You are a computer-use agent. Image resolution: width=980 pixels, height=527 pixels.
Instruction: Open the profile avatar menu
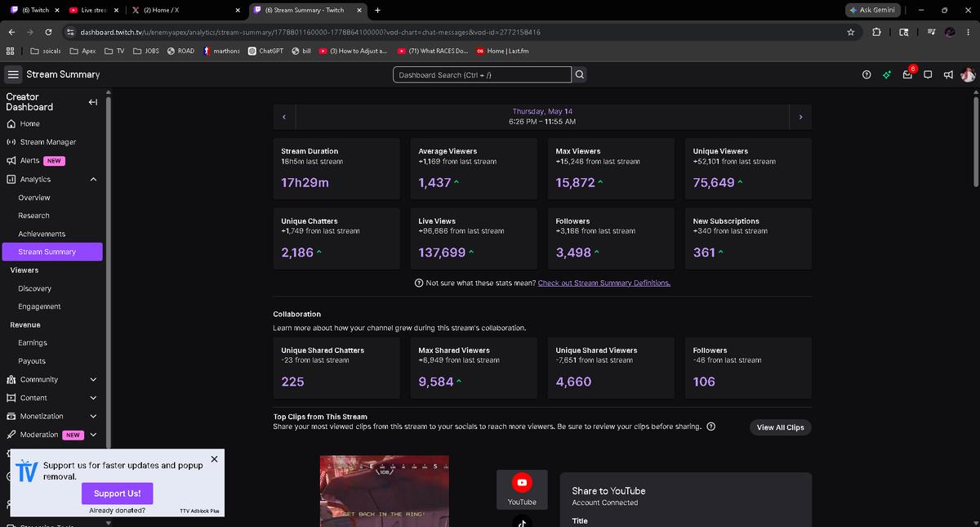[968, 74]
